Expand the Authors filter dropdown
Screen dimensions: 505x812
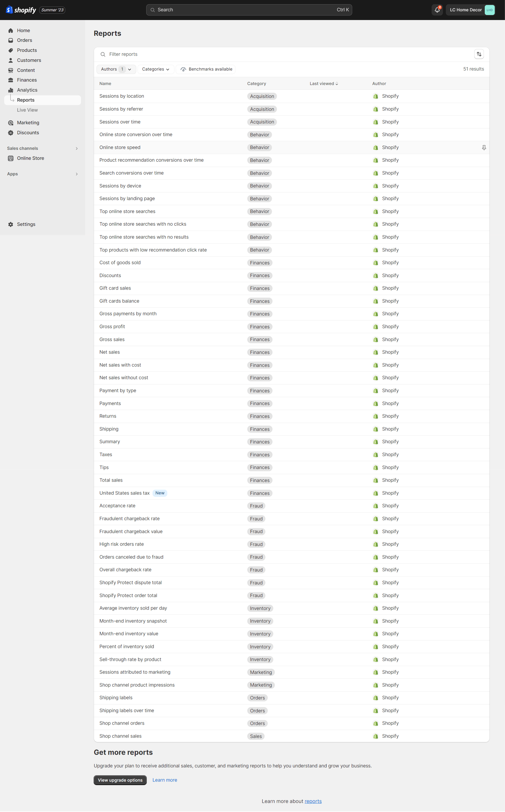click(x=115, y=69)
